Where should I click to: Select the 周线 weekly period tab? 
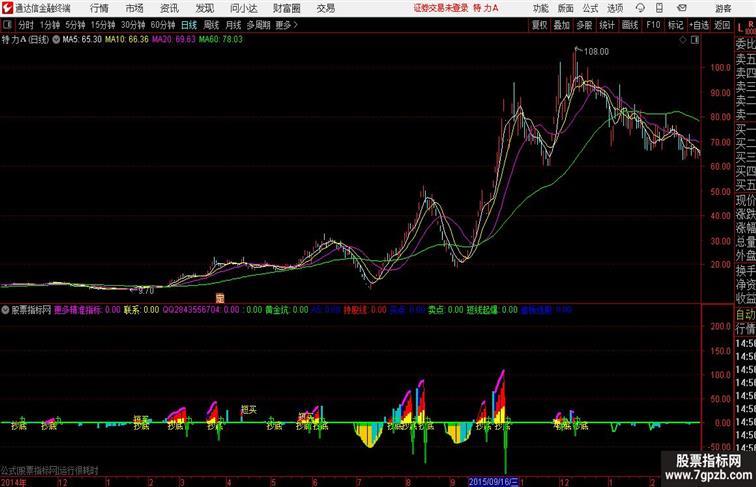point(211,25)
